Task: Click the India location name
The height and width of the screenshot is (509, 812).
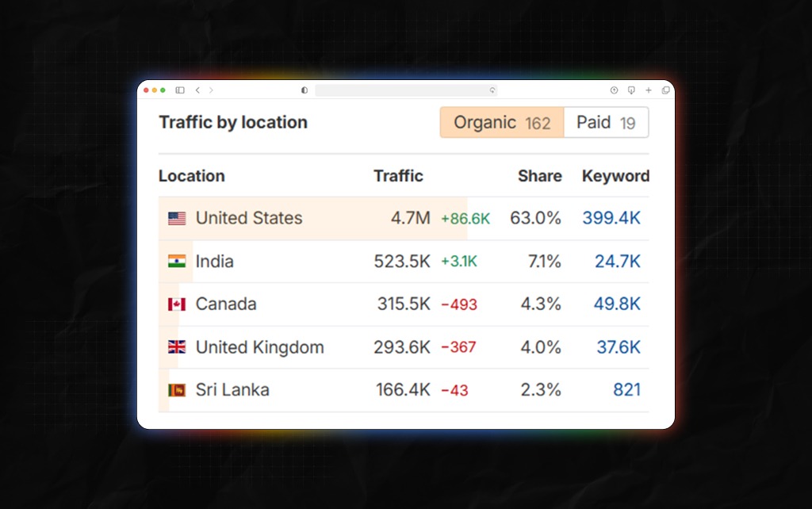Action: click(x=214, y=261)
